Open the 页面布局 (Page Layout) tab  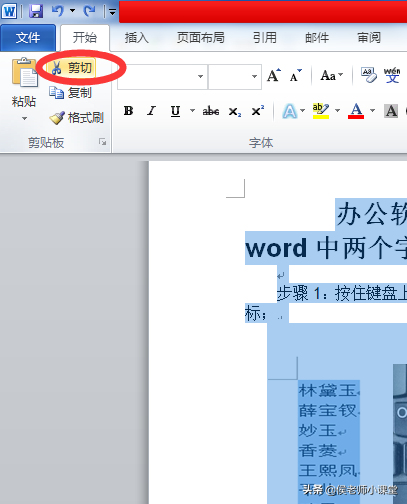201,38
